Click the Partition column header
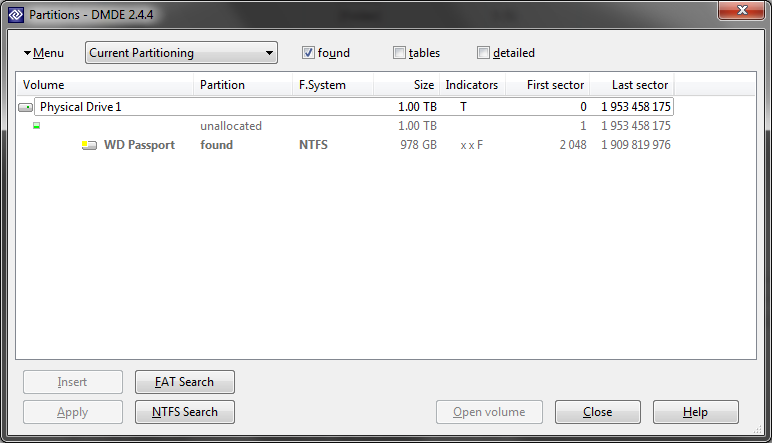 pos(243,85)
